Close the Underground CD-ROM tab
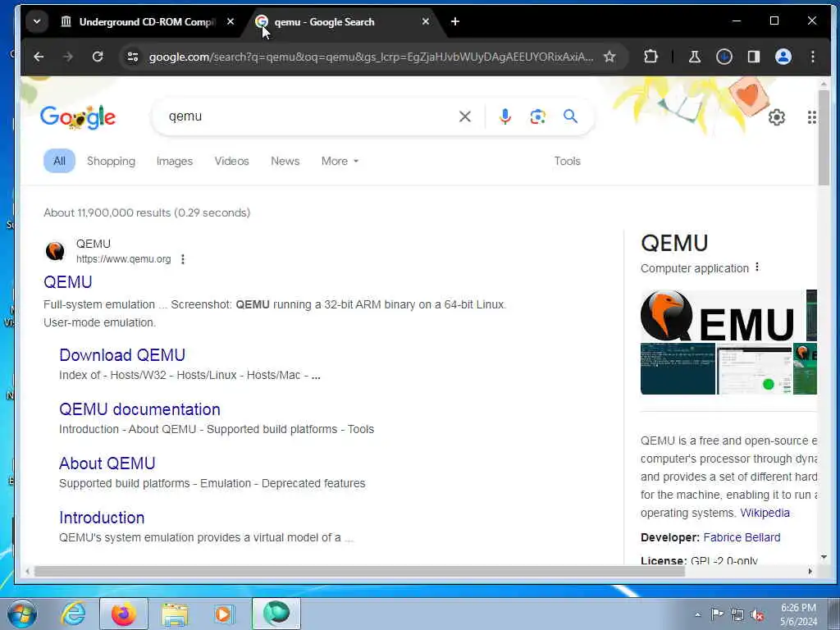 231,21
